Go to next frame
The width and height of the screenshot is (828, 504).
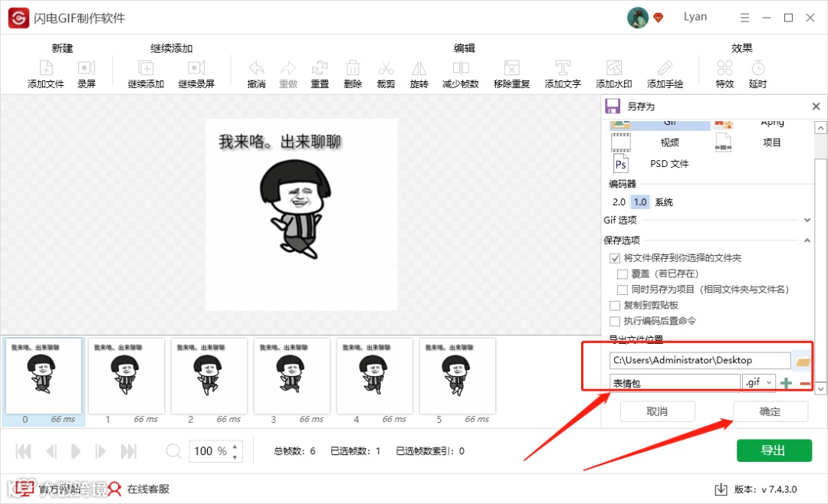(100, 451)
